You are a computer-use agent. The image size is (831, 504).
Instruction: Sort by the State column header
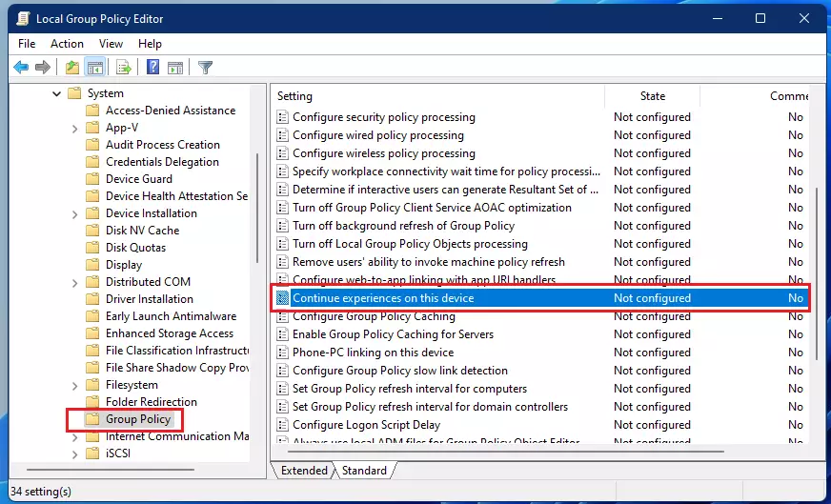[x=653, y=96]
